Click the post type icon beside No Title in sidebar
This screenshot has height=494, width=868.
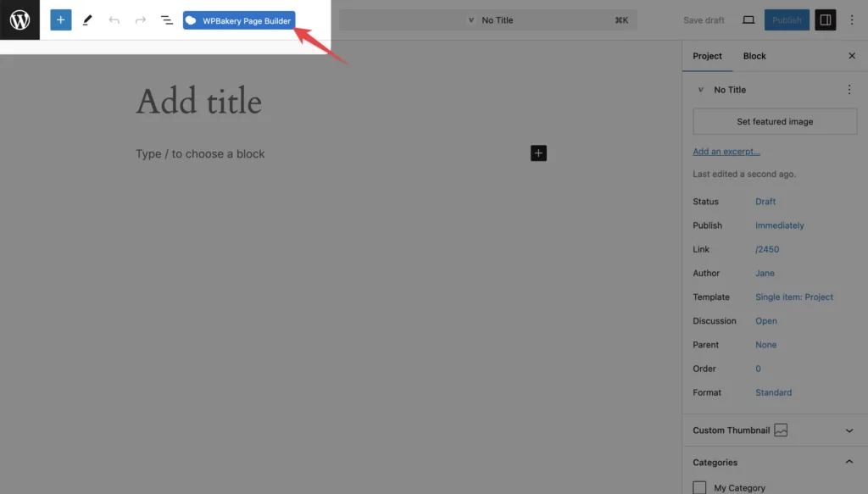(700, 90)
